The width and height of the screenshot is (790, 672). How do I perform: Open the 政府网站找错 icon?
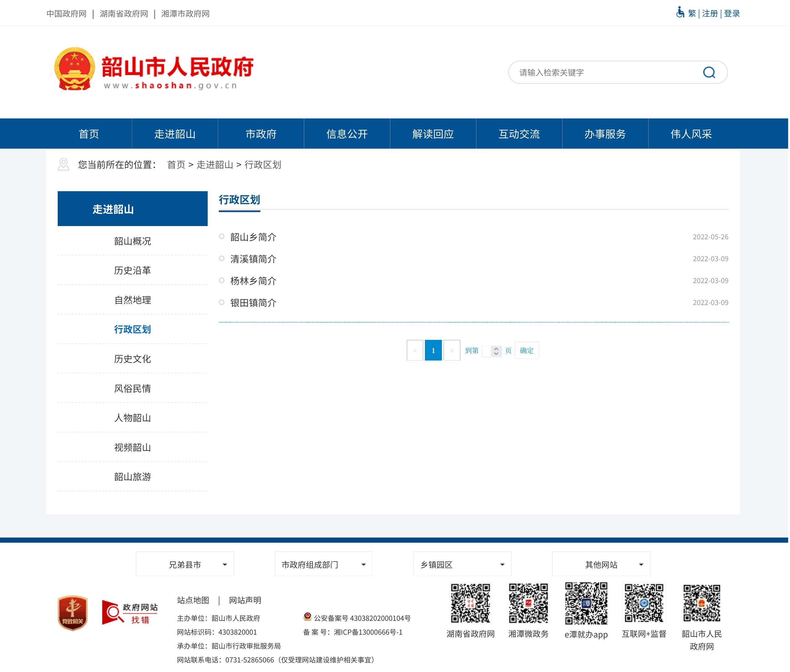tap(130, 612)
